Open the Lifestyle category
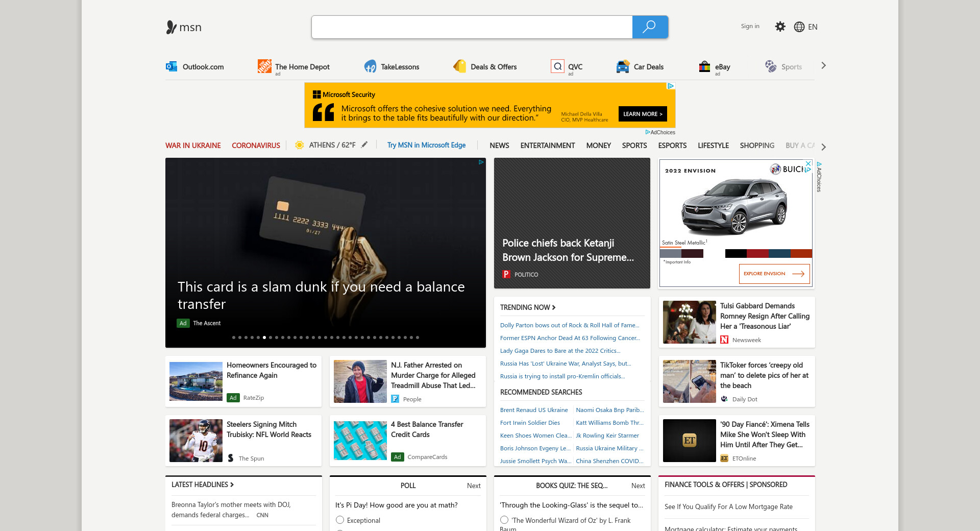Viewport: 980px width, 531px height. point(713,146)
